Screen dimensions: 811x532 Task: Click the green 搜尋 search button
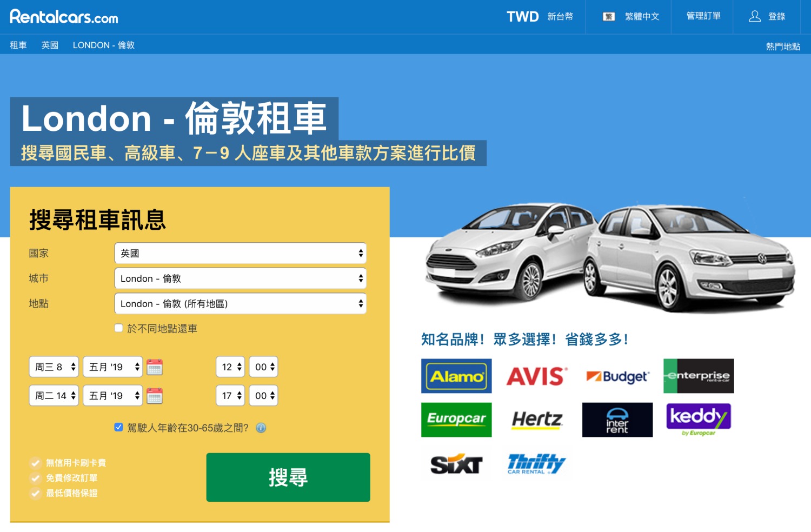(x=288, y=477)
